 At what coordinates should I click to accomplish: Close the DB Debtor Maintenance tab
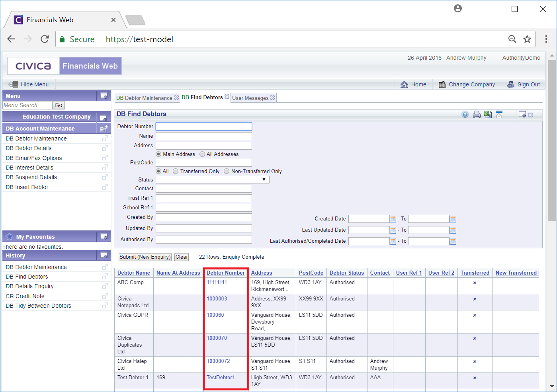click(176, 98)
